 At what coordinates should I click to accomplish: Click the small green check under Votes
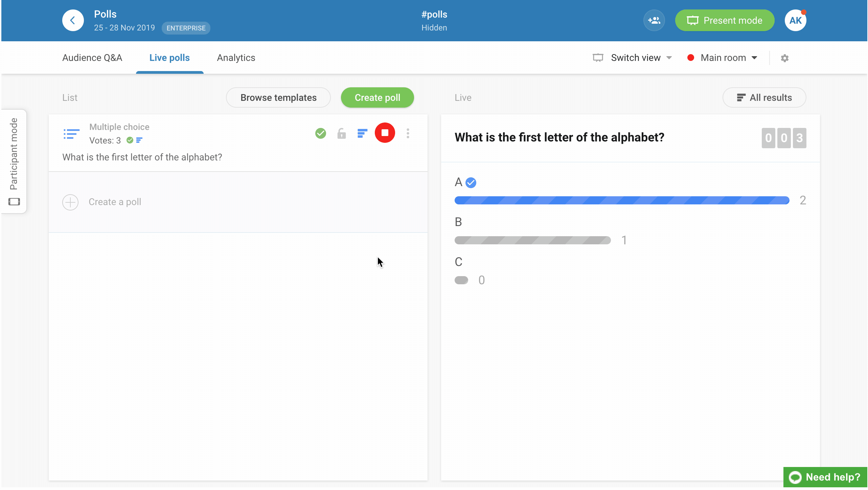[130, 140]
